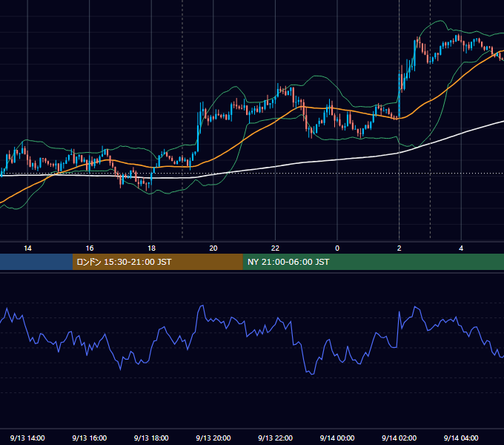Screen dimensions: 504x445
Task: Select the blue session band before ロンドン
Action: click(x=36, y=262)
